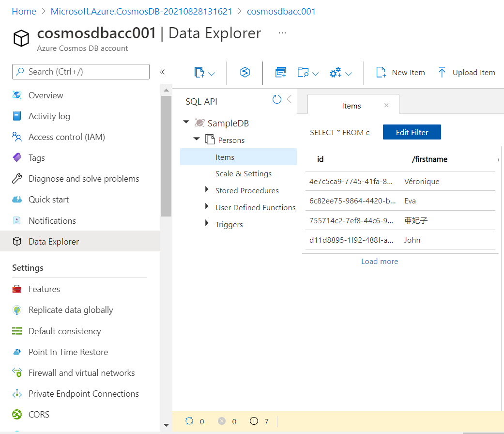Open the ellipsis more options menu
504x434 pixels.
pyautogui.click(x=282, y=33)
